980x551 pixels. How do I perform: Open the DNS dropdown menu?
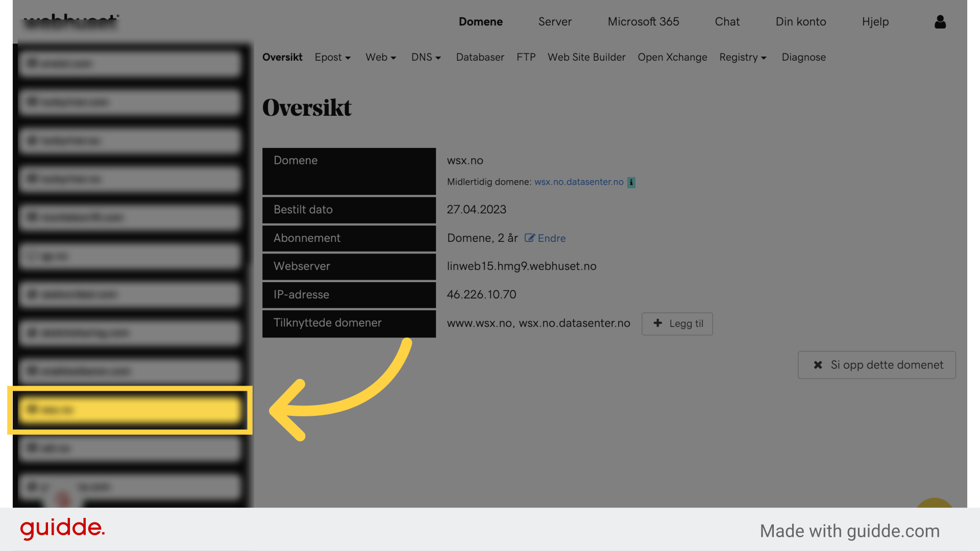click(426, 57)
